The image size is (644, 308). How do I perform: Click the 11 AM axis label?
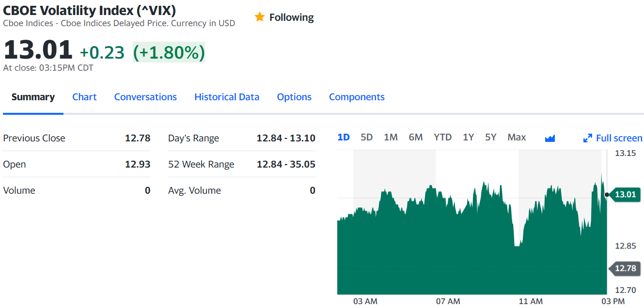[x=531, y=301]
